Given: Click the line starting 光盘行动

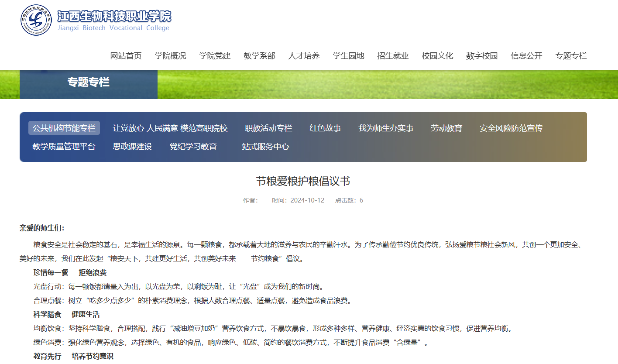Looking at the screenshot, I should coord(179,287).
